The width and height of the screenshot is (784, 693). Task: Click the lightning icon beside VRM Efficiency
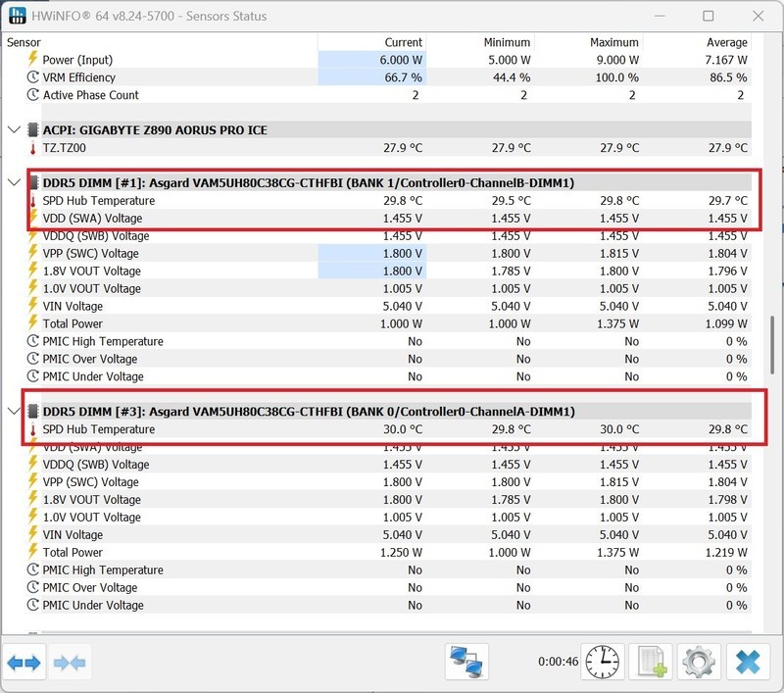33,77
